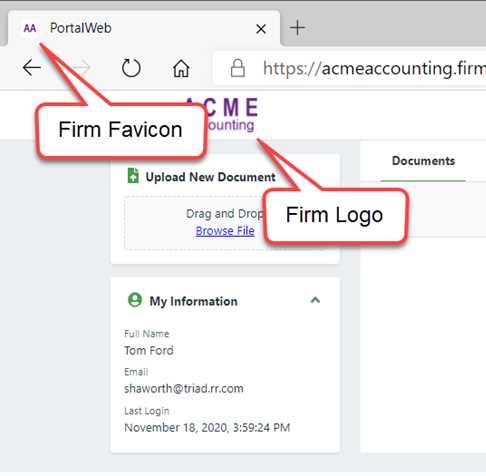Click the acmeaccounting URL address bar
The width and height of the screenshot is (486, 476).
(349, 68)
